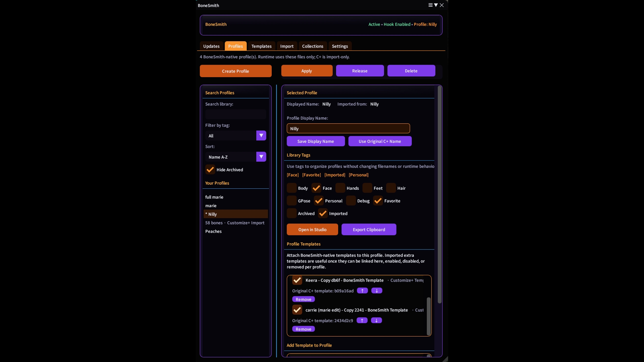Click the Create Profile button
Screen dimensions: 644x362
pos(236,71)
